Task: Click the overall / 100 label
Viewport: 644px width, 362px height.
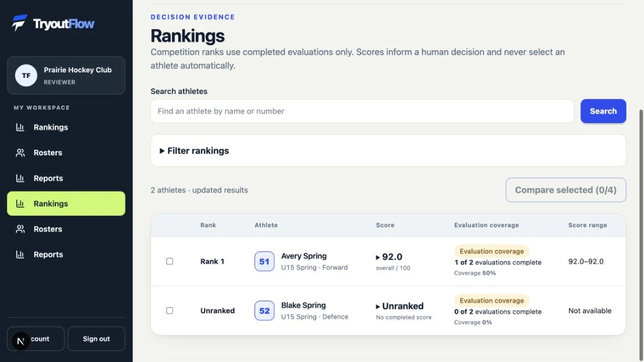Action: (393, 268)
